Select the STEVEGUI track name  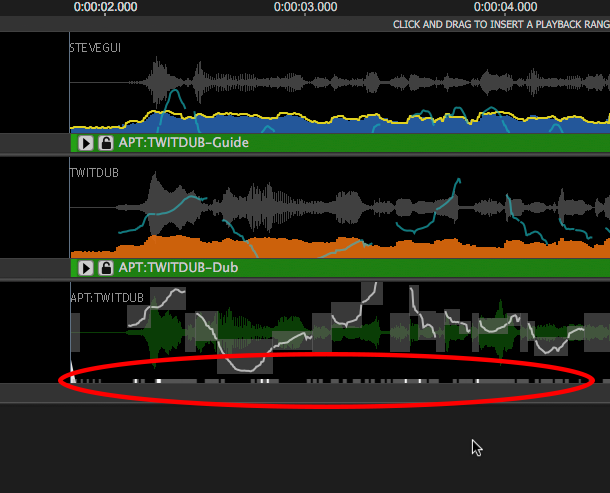(95, 47)
